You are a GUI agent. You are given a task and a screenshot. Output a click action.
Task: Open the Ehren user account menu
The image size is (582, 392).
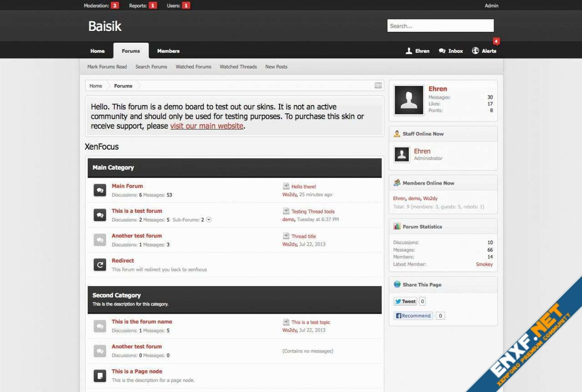[x=417, y=51]
